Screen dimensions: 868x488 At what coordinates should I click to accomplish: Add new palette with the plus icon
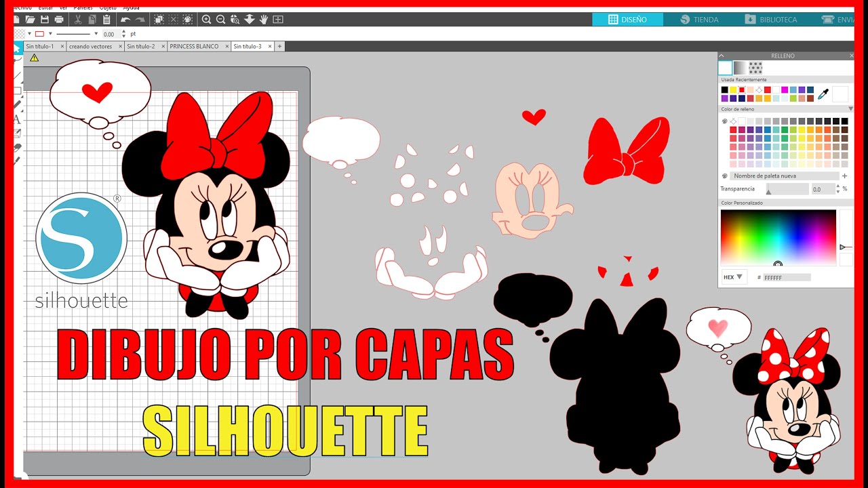[844, 176]
